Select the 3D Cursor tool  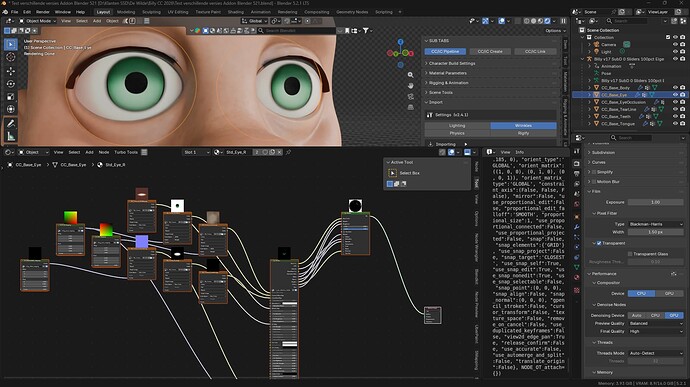click(11, 57)
